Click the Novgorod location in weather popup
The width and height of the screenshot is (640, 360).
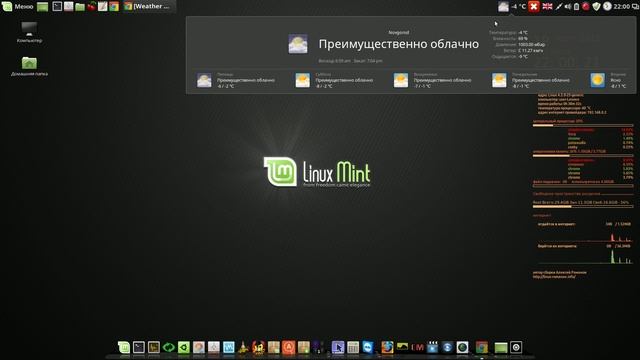click(x=398, y=32)
